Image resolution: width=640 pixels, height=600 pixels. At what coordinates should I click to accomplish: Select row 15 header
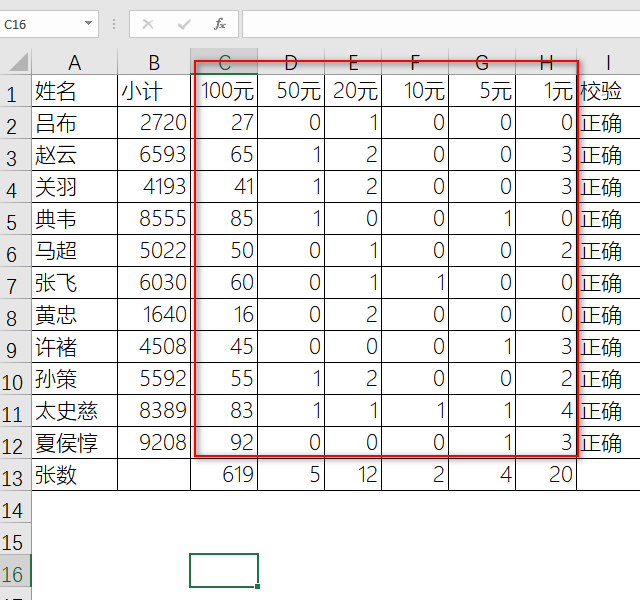point(16,539)
